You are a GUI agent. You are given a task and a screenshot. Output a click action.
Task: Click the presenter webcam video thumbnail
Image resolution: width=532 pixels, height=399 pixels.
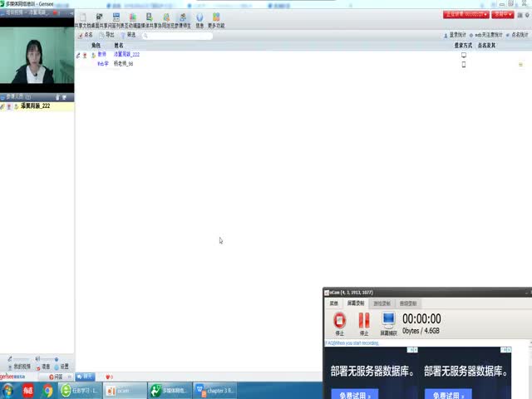(x=37, y=56)
